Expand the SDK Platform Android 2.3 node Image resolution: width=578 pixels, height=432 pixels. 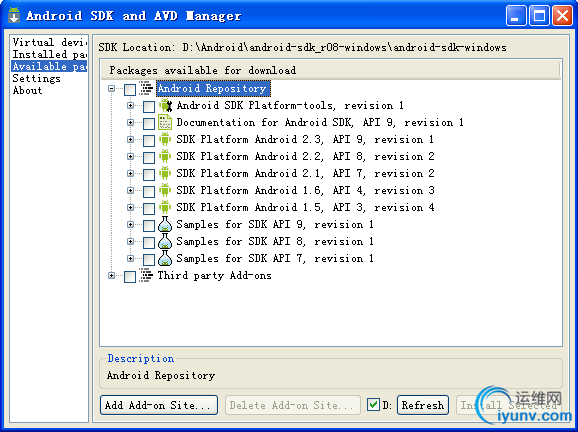[130, 139]
